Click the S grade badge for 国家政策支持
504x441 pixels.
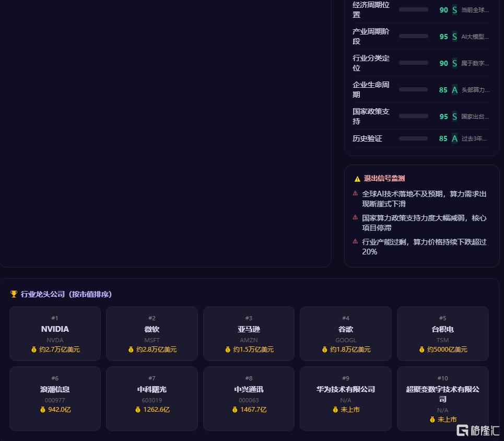pos(454,116)
